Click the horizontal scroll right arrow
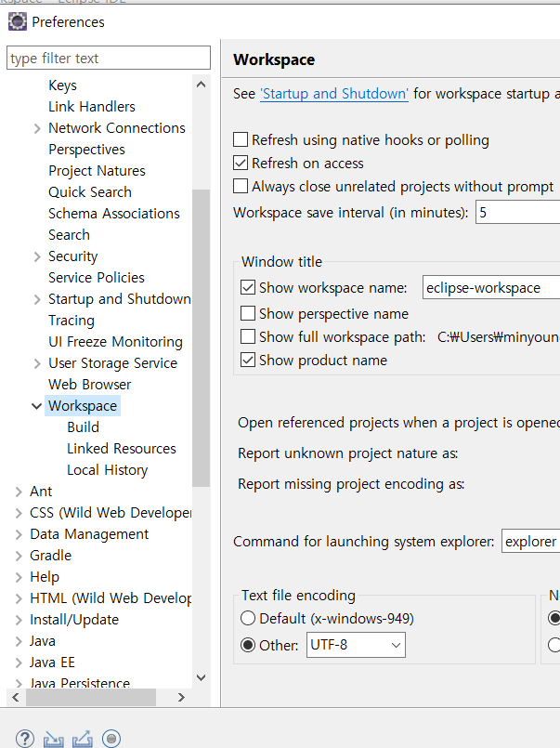This screenshot has width=560, height=748. 181,698
